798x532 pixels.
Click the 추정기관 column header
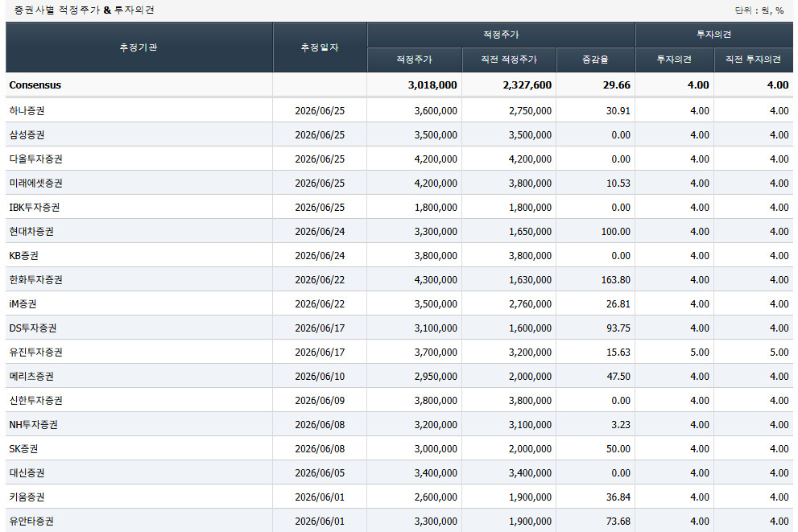click(139, 47)
